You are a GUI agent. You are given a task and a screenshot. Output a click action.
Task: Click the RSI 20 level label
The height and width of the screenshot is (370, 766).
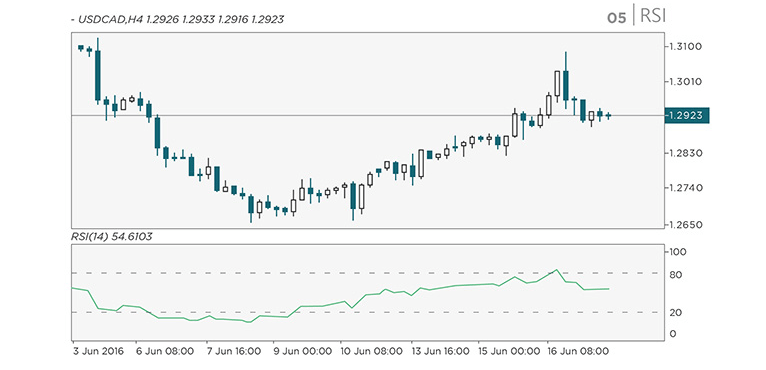[x=677, y=312]
